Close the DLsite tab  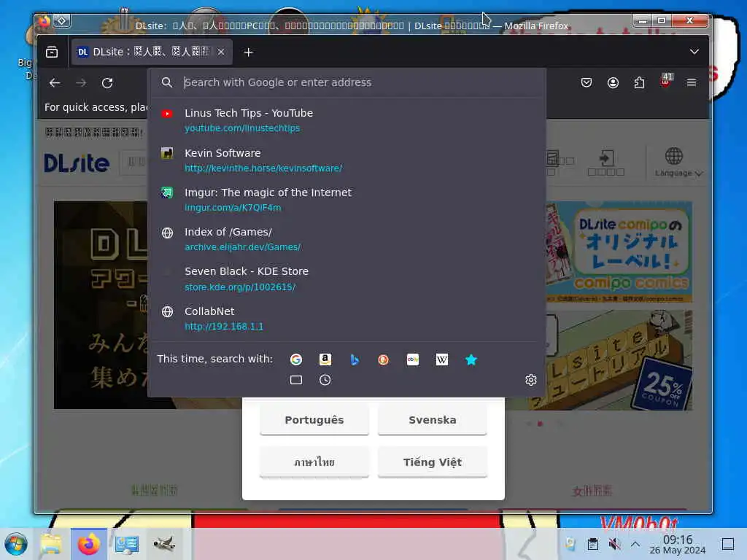point(221,52)
